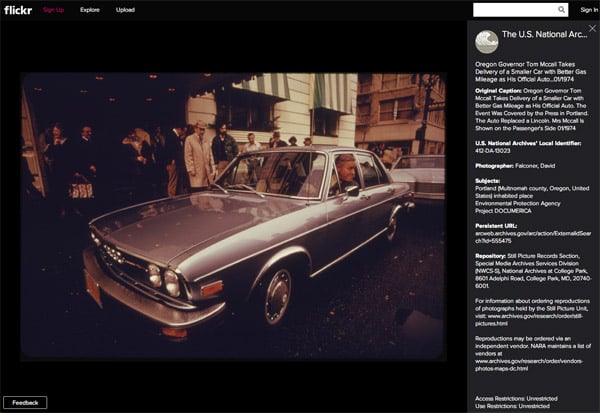600x413 pixels.
Task: Go to the Explore menu
Action: tap(90, 10)
